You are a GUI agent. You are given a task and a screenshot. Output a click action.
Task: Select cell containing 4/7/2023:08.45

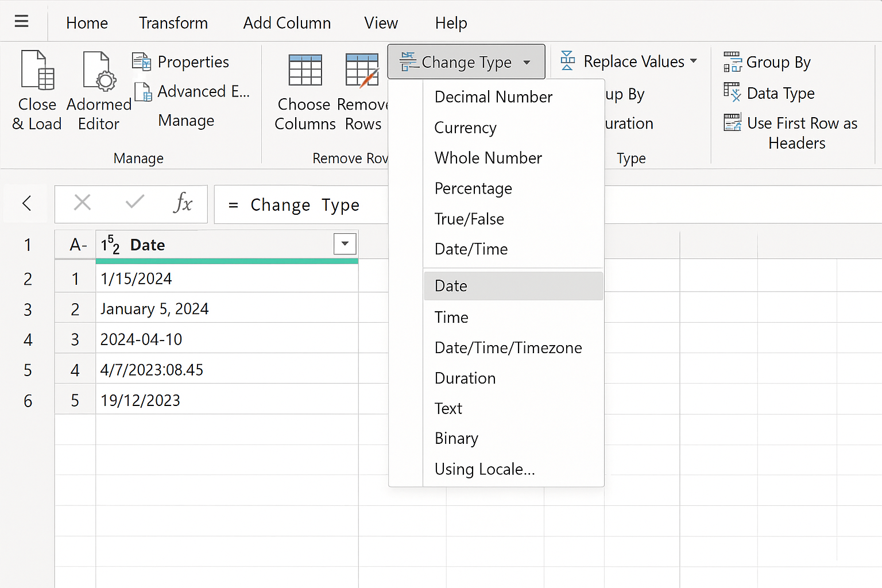click(x=227, y=370)
